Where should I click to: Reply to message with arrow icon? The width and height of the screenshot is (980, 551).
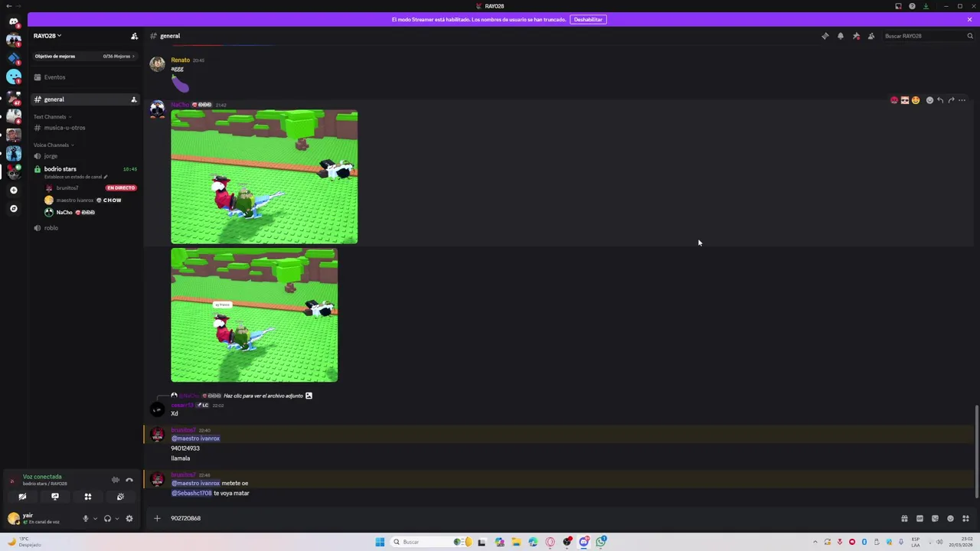(940, 100)
